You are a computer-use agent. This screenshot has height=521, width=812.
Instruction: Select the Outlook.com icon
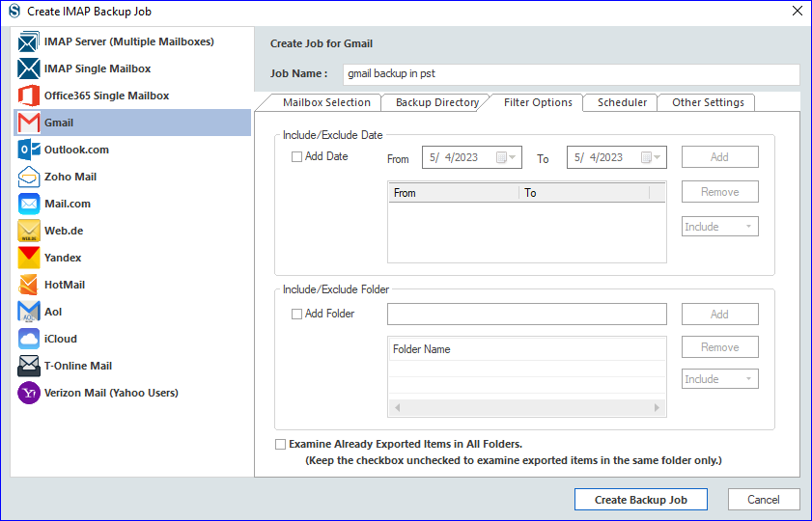[28, 150]
